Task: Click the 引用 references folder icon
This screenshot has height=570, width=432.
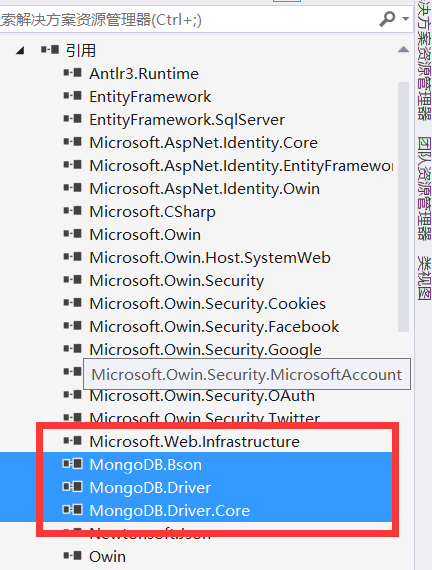Action: point(49,49)
